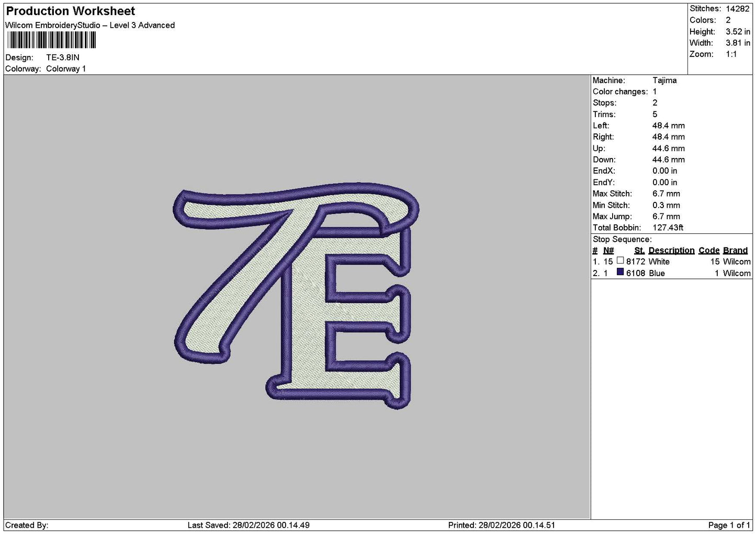The image size is (756, 534).
Task: Click the Wilcom EmbroideryStudio subtitle
Action: (90, 25)
